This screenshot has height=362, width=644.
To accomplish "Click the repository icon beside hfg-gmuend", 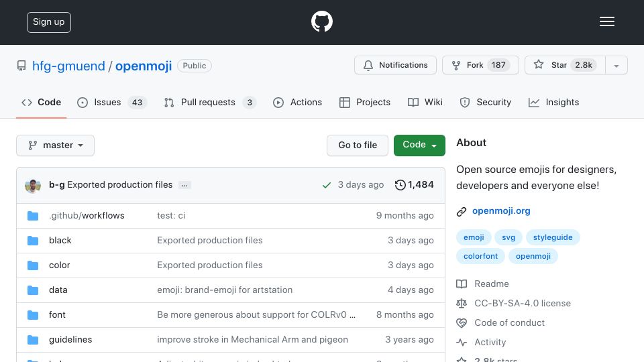I will pos(21,66).
